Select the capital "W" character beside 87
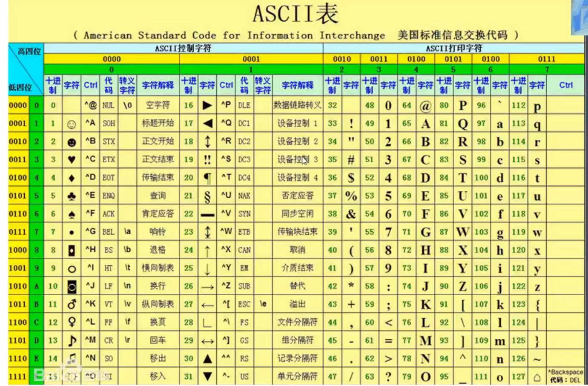The height and width of the screenshot is (386, 588). point(463,232)
